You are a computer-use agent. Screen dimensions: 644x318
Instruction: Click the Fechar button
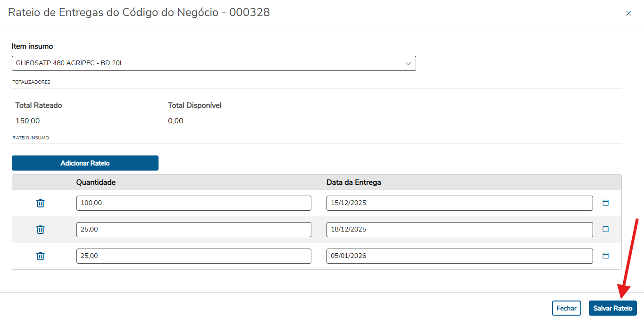pos(566,308)
